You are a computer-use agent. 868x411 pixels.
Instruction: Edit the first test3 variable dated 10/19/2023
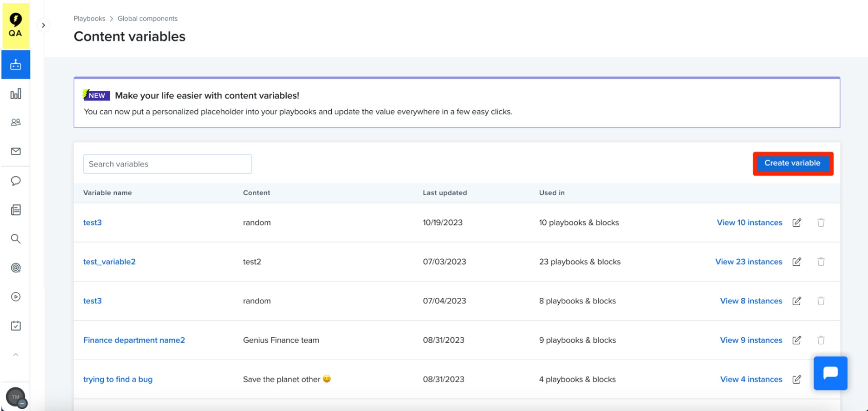797,222
